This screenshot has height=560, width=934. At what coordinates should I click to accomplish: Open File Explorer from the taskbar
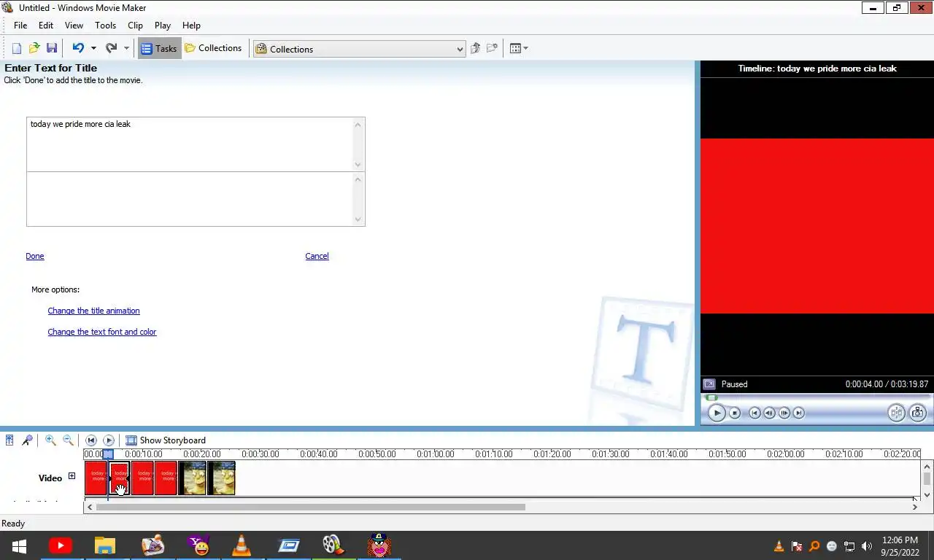105,545
